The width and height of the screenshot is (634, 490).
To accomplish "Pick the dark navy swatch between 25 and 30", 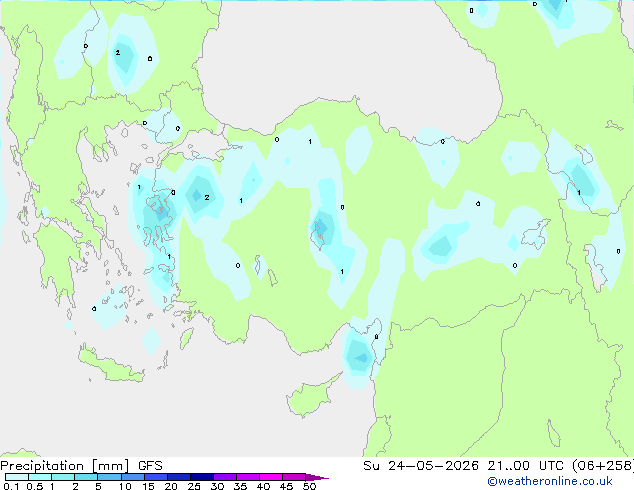I will 202,477.
